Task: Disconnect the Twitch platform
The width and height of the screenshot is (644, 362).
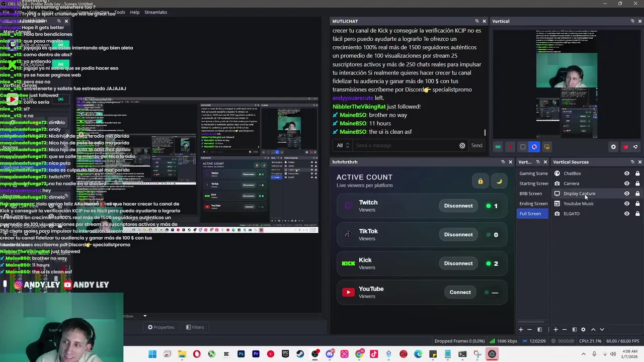Action: (458, 206)
